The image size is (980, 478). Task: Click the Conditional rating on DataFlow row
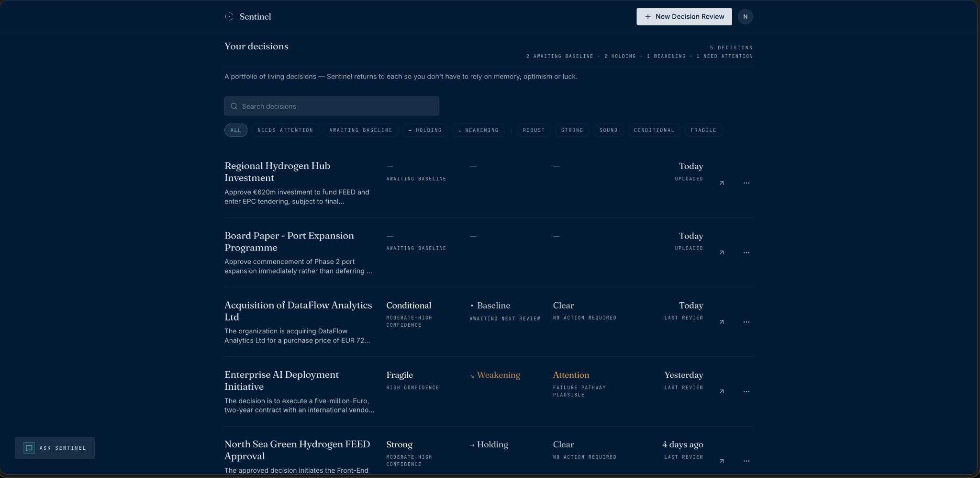pyautogui.click(x=409, y=306)
